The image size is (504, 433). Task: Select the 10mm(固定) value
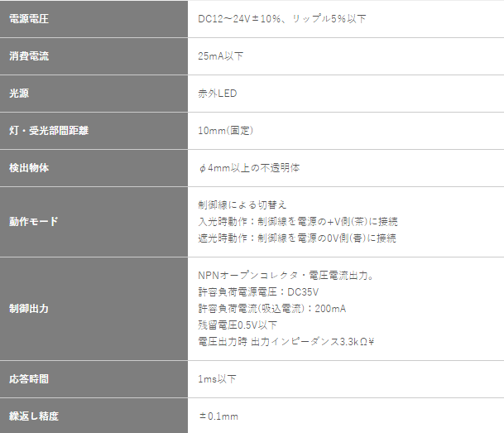226,131
